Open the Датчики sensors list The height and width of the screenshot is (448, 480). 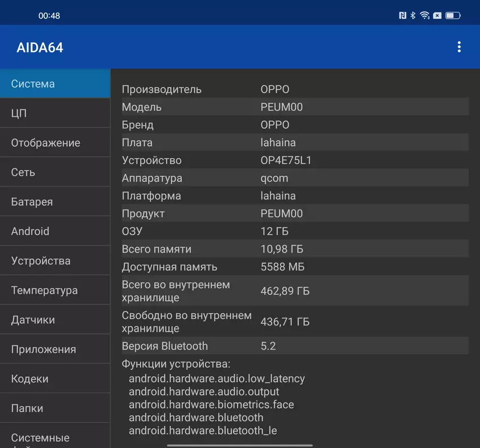pyautogui.click(x=55, y=320)
